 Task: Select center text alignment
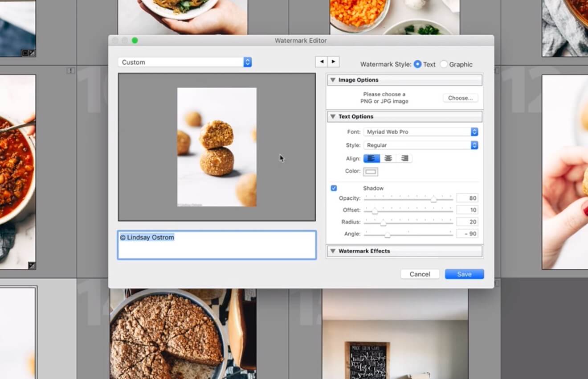[x=388, y=158]
